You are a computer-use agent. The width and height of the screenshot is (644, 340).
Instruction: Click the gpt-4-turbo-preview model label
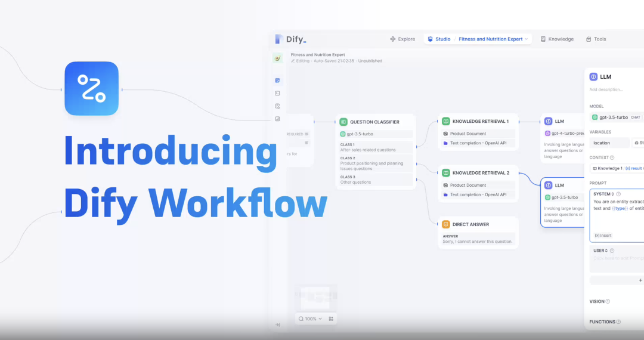click(568, 134)
